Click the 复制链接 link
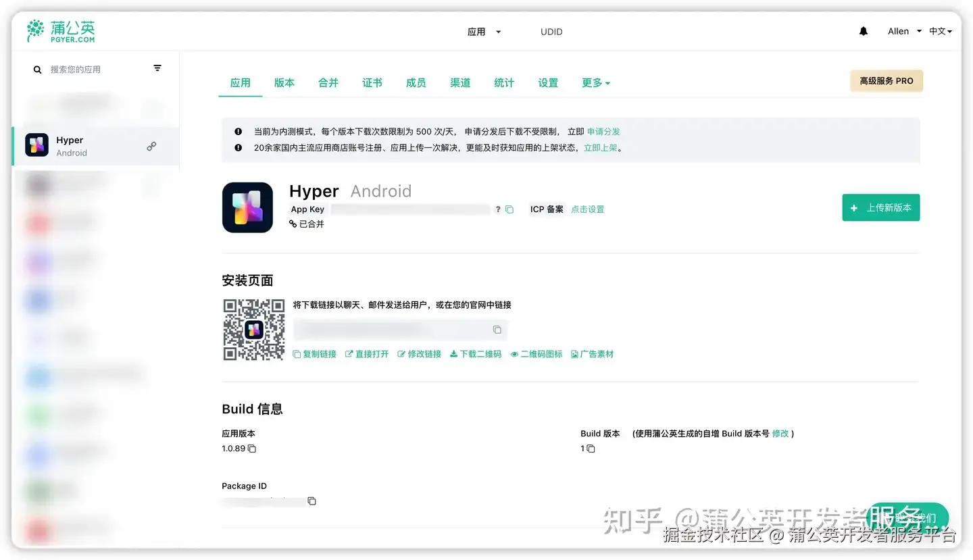 (x=315, y=354)
